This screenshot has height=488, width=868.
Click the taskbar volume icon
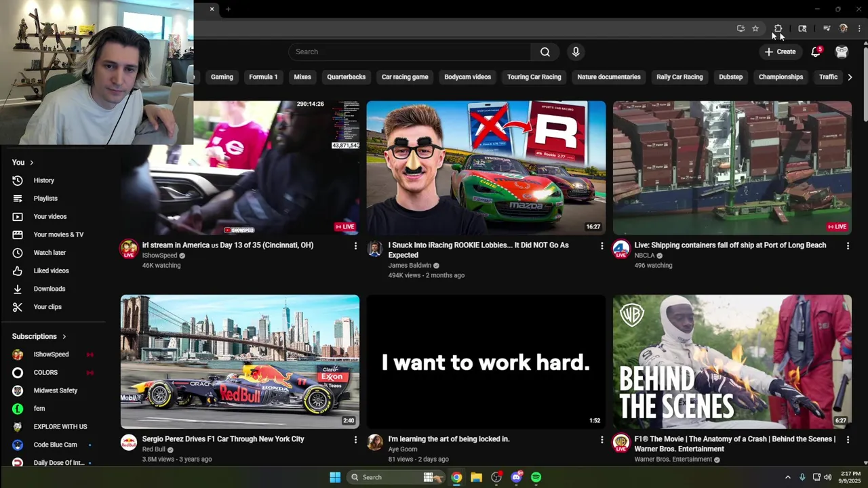(827, 477)
